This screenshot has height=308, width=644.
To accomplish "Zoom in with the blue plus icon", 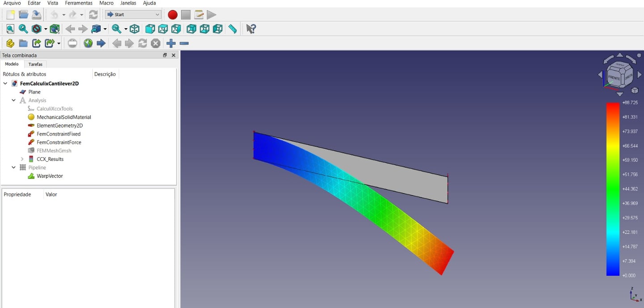I will 171,43.
